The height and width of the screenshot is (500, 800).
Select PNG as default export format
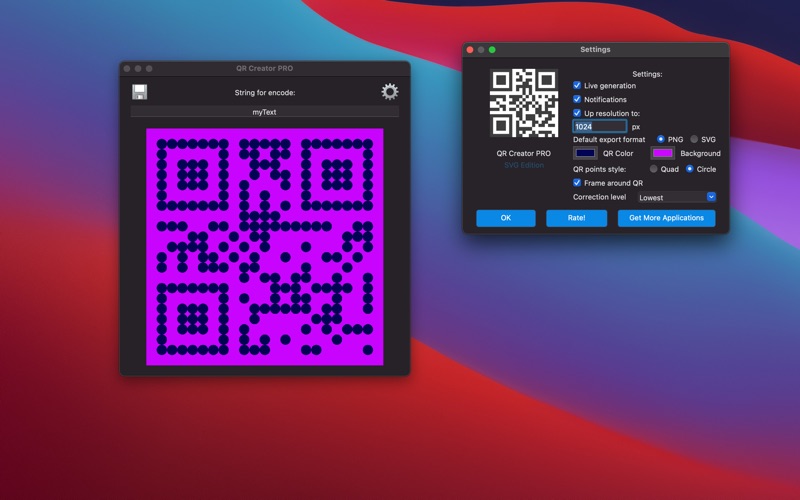click(661, 140)
